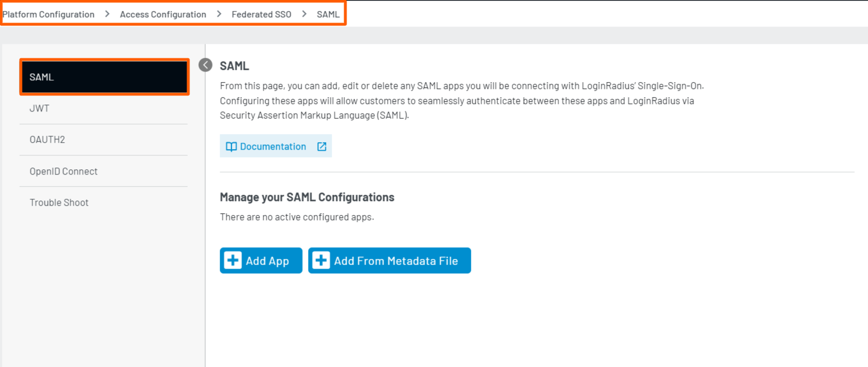Open the Documentation link
Image resolution: width=868 pixels, height=367 pixels.
271,146
